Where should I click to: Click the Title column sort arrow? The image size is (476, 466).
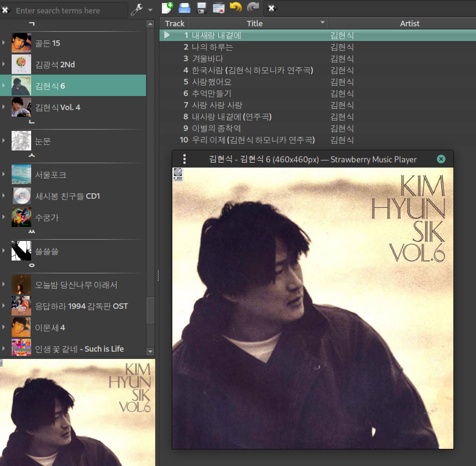323,22
